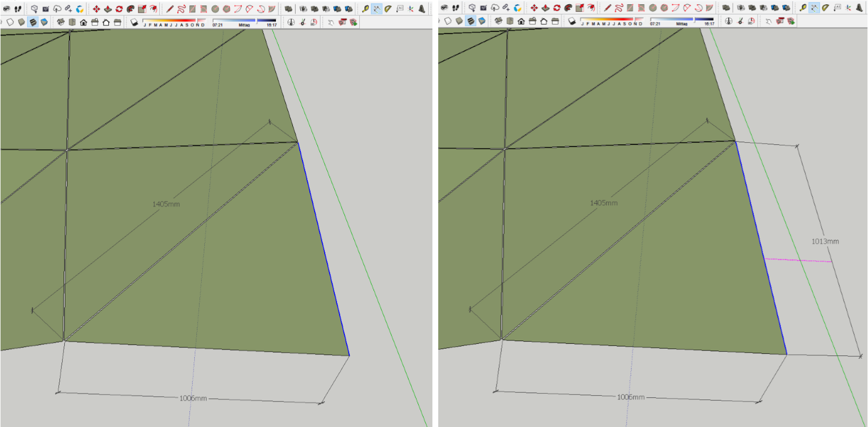Screen dimensions: 868x427
Task: Click the 1013mm dimension label
Action: tap(825, 241)
